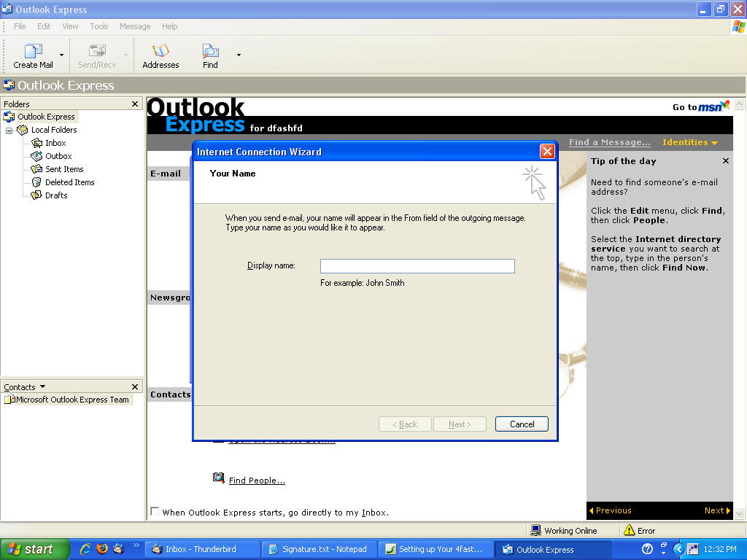Switch to Inbox - Thunderbird taskbar window

pos(203,550)
